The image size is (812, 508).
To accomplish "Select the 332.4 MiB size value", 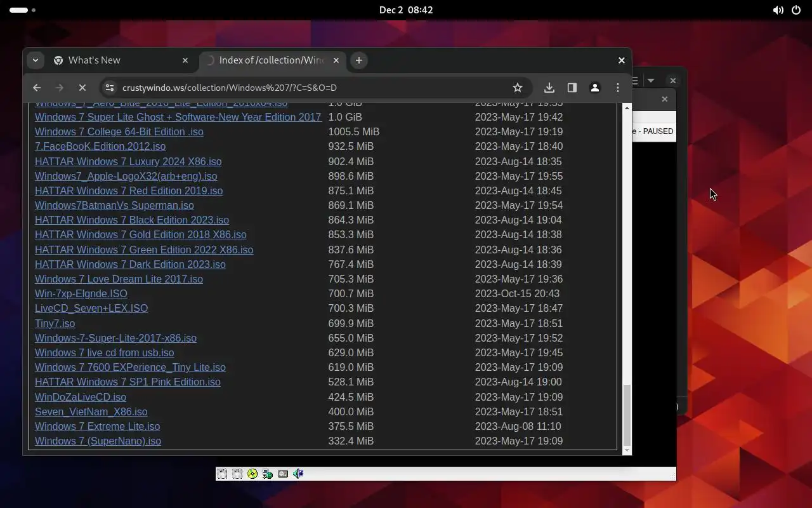I will click(x=351, y=441).
